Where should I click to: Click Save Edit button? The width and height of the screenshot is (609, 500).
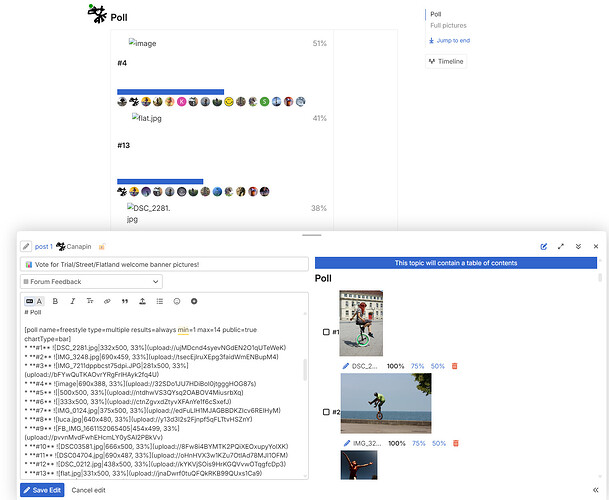pos(42,490)
